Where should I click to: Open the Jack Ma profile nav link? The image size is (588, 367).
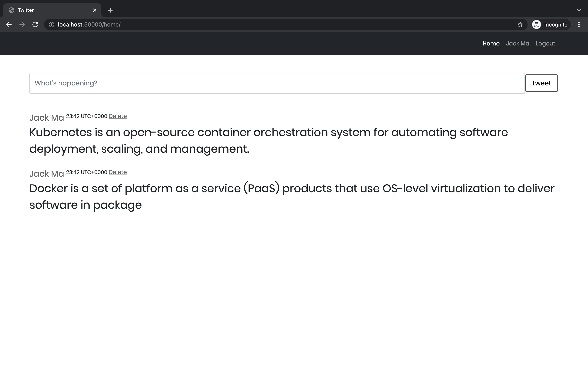point(518,43)
